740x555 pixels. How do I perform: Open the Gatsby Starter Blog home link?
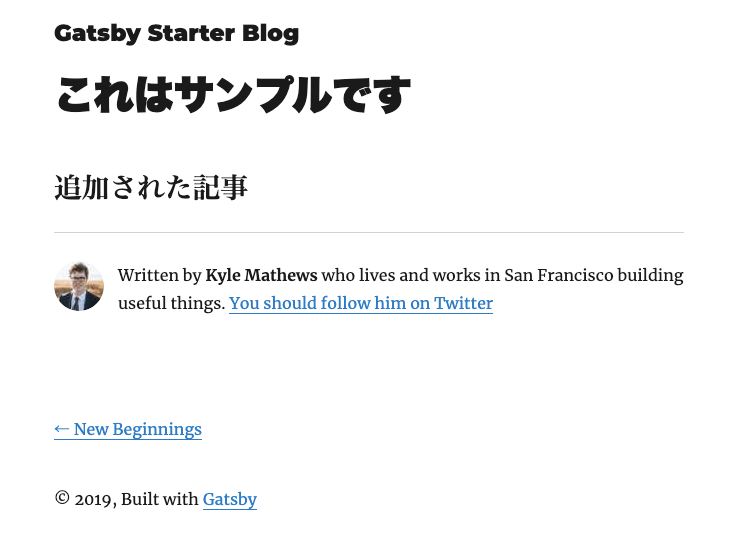tap(177, 34)
